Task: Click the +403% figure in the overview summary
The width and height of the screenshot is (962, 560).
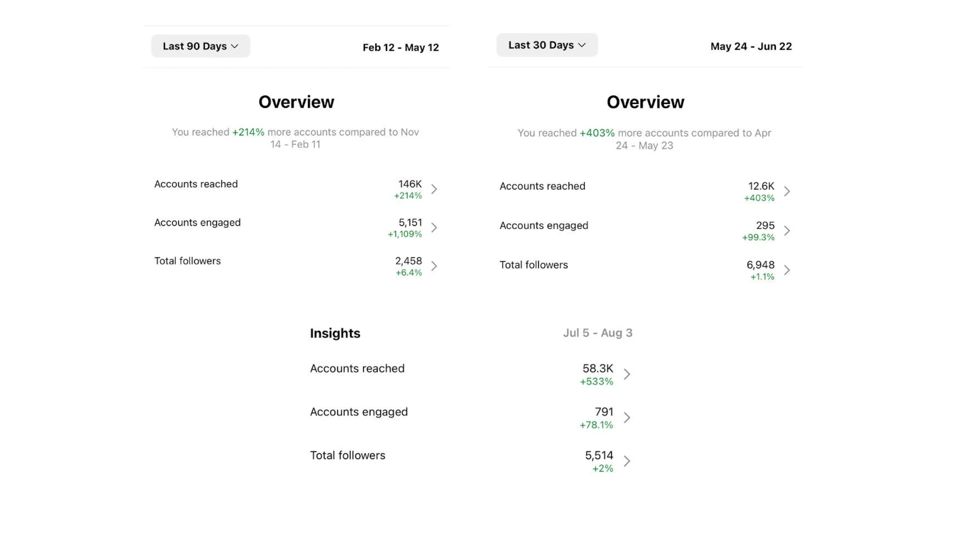Action: click(x=596, y=133)
